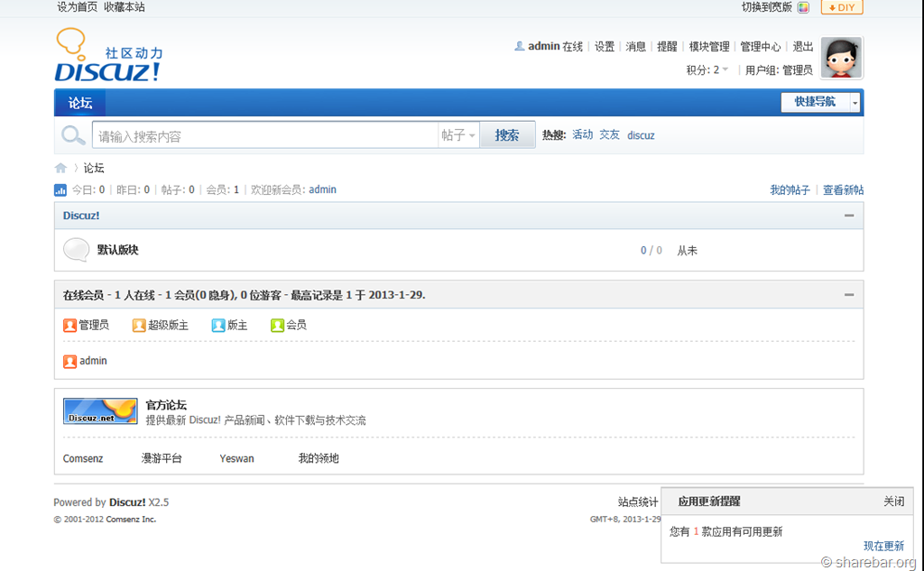Click the search content input field
The image size is (924, 571).
[264, 136]
